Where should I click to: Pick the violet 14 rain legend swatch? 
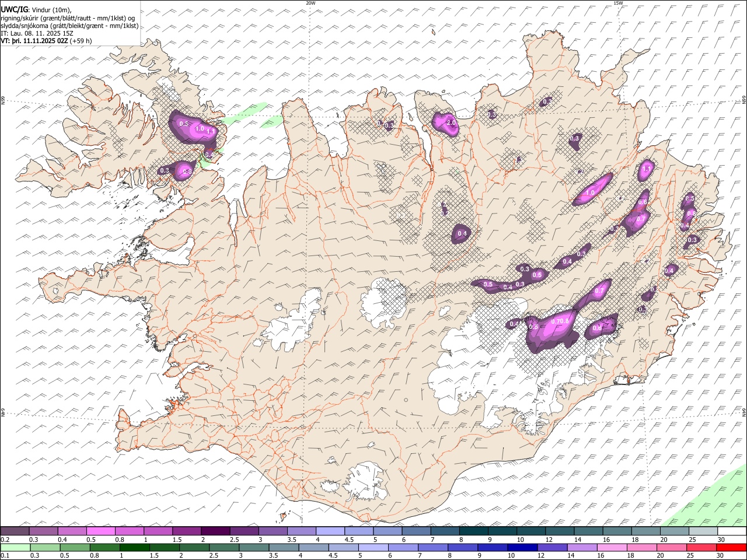tap(582, 548)
